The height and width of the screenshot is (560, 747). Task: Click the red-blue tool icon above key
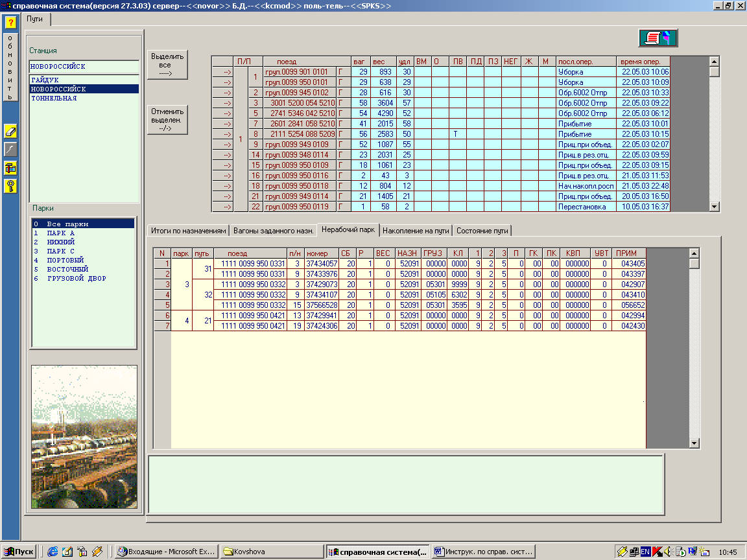tap(10, 168)
